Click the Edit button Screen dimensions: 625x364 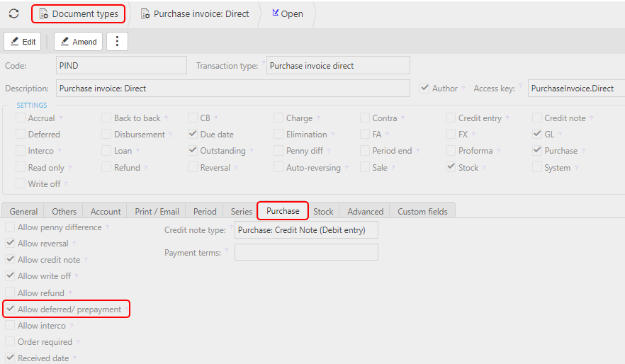pos(23,42)
